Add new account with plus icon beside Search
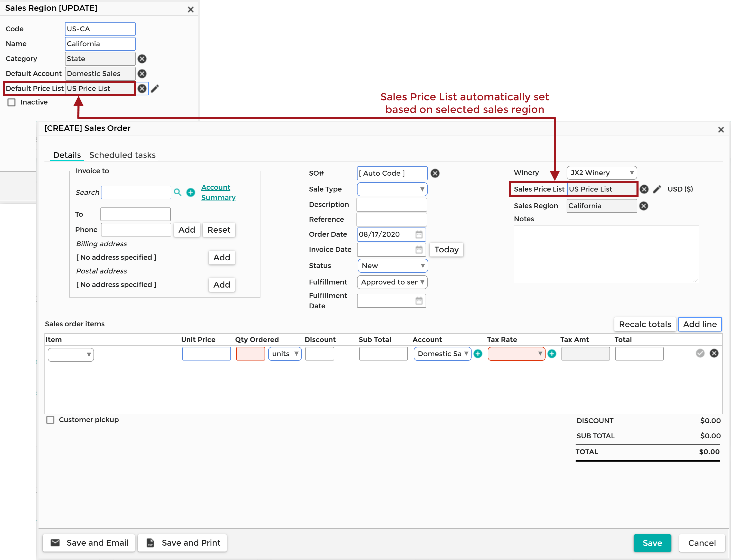 click(190, 192)
